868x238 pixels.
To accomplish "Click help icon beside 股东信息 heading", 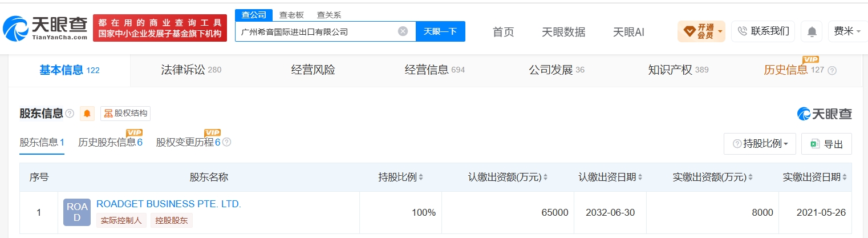I will (70, 114).
